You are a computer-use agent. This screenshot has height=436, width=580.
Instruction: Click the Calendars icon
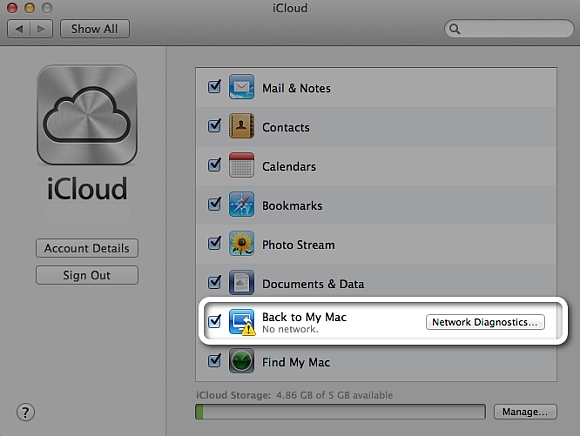[x=241, y=165]
